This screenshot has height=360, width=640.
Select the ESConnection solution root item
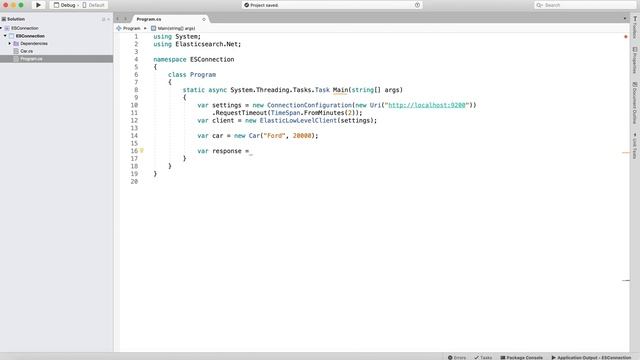(x=24, y=28)
